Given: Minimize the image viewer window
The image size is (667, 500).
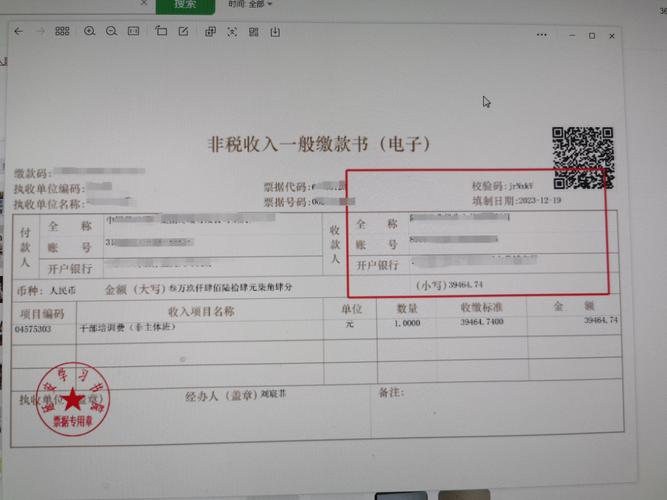Looking at the screenshot, I should (572, 35).
